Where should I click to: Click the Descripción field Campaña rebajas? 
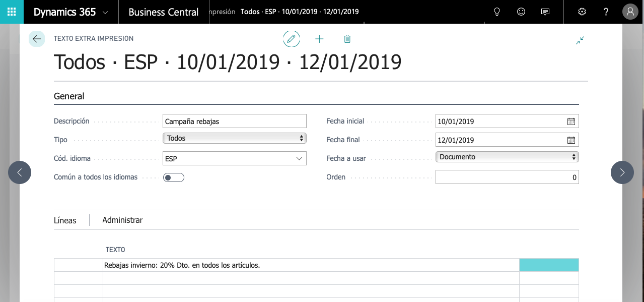point(235,121)
